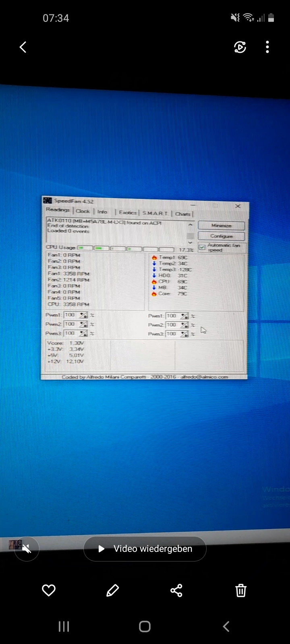Image resolution: width=290 pixels, height=644 pixels.
Task: Click the blue arrow icon beside Temp3
Action: click(x=154, y=269)
